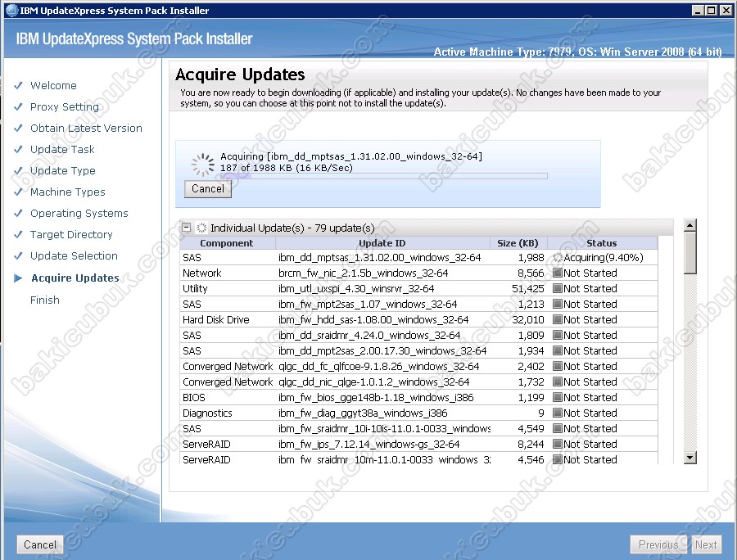Go to the Update Task step

pos(62,149)
